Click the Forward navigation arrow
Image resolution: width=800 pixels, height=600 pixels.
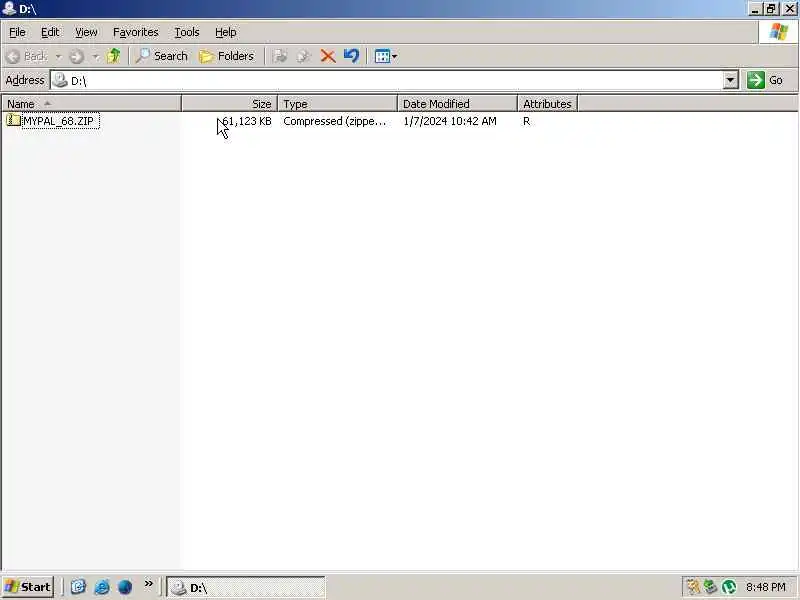tap(77, 56)
